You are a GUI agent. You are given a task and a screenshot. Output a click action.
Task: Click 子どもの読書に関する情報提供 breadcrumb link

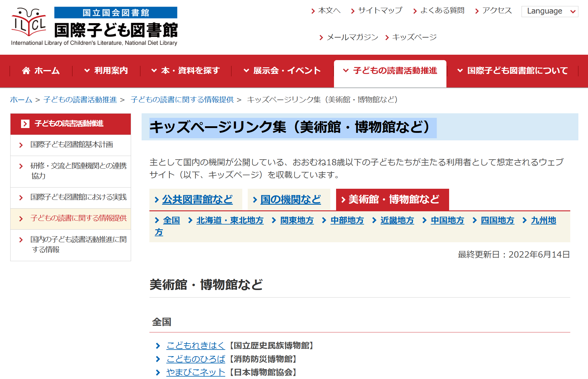tap(182, 99)
